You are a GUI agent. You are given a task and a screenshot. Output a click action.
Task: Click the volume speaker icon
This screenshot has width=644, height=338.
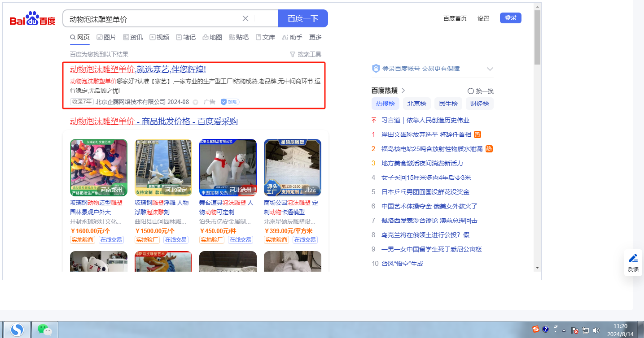point(596,330)
